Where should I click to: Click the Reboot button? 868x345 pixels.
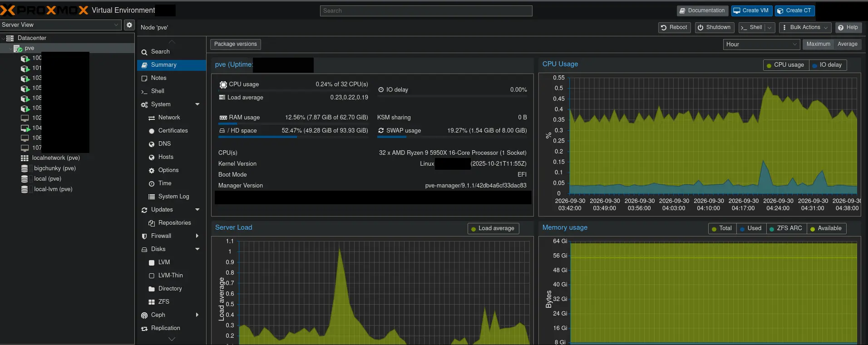coord(674,28)
